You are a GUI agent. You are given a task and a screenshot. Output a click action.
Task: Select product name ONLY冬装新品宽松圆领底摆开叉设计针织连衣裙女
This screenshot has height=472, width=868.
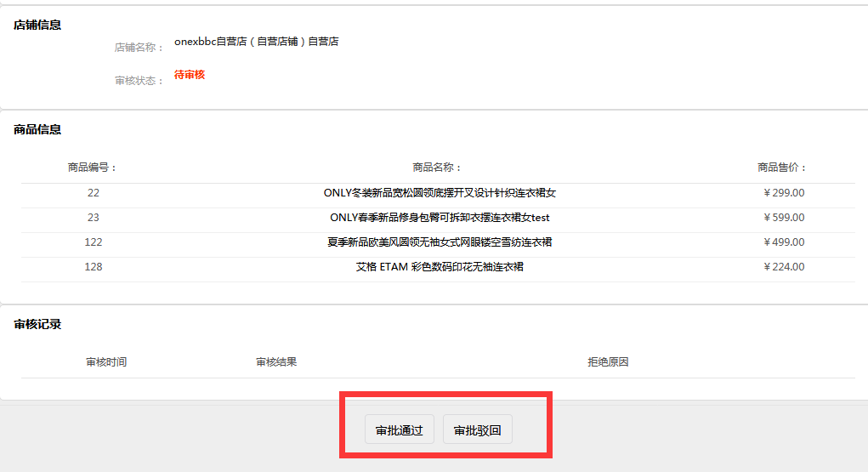[x=440, y=193]
